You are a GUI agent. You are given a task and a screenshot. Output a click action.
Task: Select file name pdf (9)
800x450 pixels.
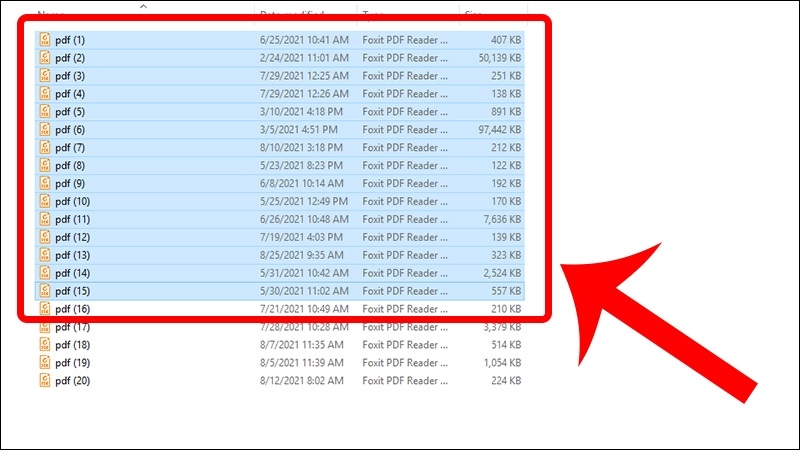[x=70, y=183]
